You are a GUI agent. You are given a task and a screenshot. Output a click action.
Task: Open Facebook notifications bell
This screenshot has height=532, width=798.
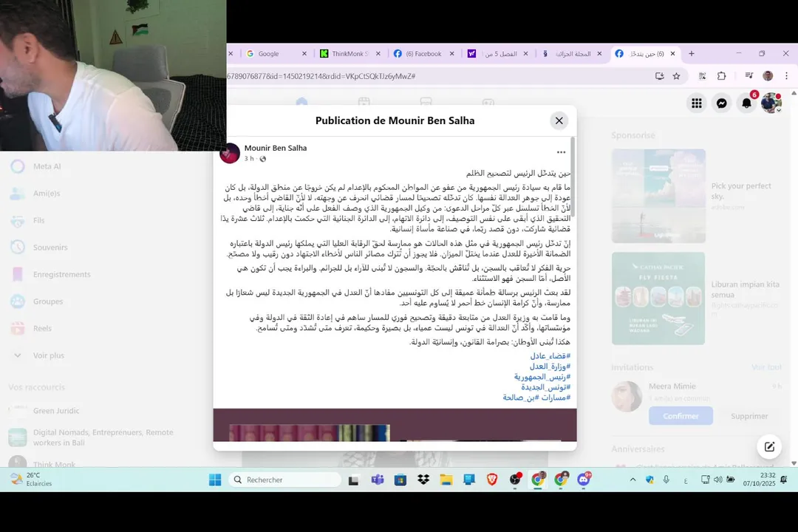746,103
